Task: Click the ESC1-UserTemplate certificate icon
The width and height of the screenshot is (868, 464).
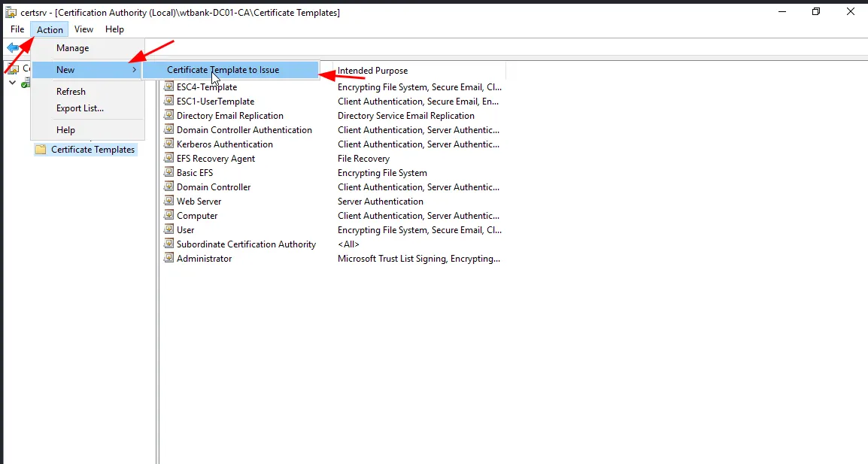Action: (x=169, y=102)
